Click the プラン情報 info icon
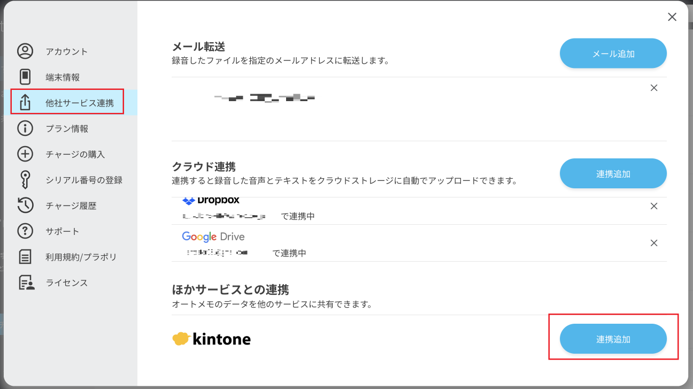This screenshot has width=693, height=389. tap(25, 128)
